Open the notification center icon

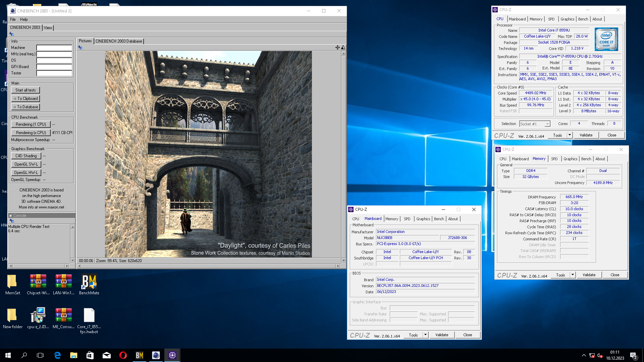tap(634, 355)
